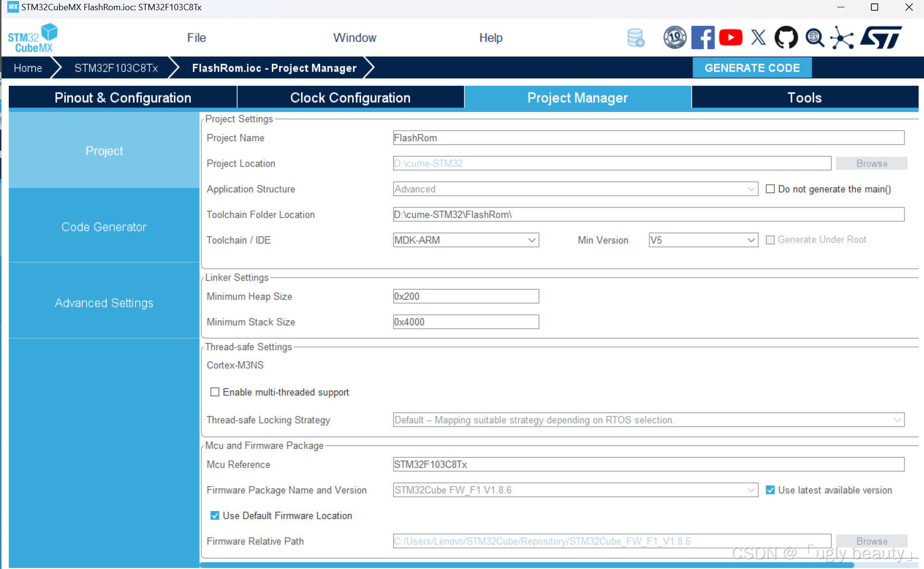Click the 10 years anniversary badge icon
The height and width of the screenshot is (569, 924).
pyautogui.click(x=675, y=38)
